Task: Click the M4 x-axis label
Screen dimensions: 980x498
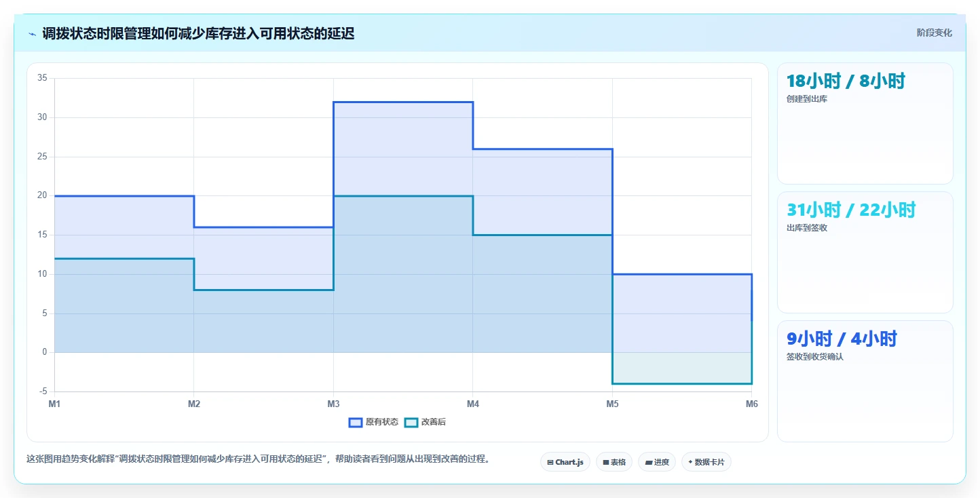Action: pyautogui.click(x=472, y=404)
